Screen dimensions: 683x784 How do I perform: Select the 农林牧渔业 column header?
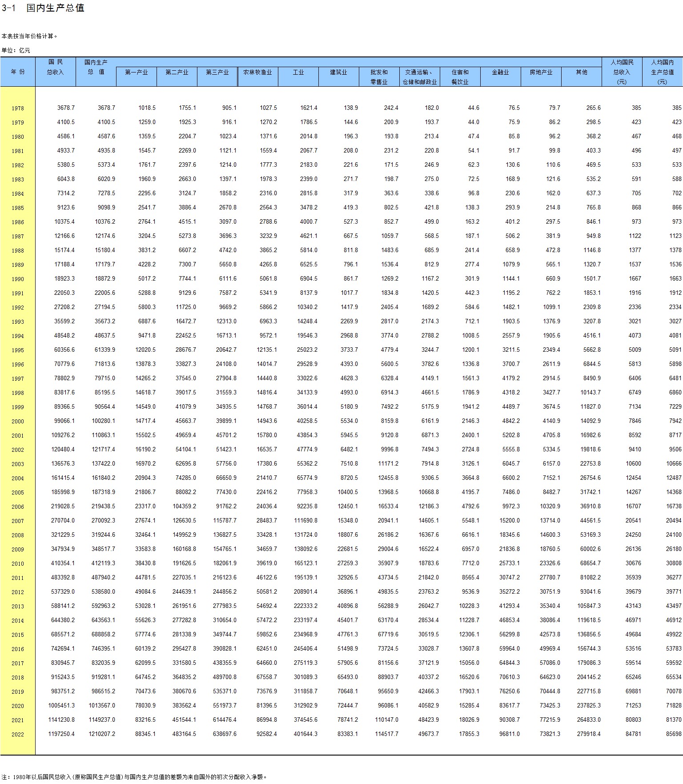point(257,72)
